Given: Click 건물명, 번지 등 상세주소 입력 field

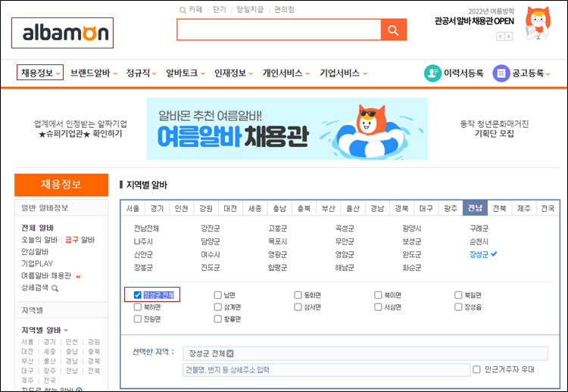Looking at the screenshot, I should pyautogui.click(x=326, y=370).
